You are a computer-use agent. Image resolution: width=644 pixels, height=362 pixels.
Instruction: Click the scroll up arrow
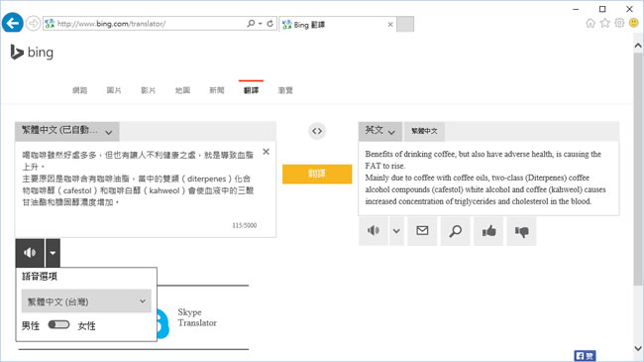point(638,46)
